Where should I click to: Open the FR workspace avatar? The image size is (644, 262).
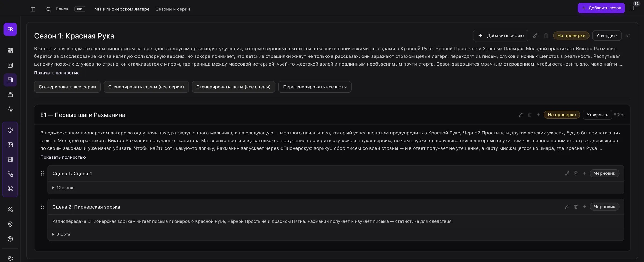click(10, 29)
